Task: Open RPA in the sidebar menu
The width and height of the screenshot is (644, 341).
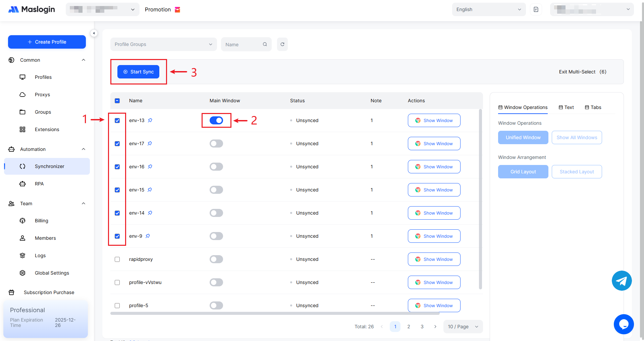Action: point(39,184)
